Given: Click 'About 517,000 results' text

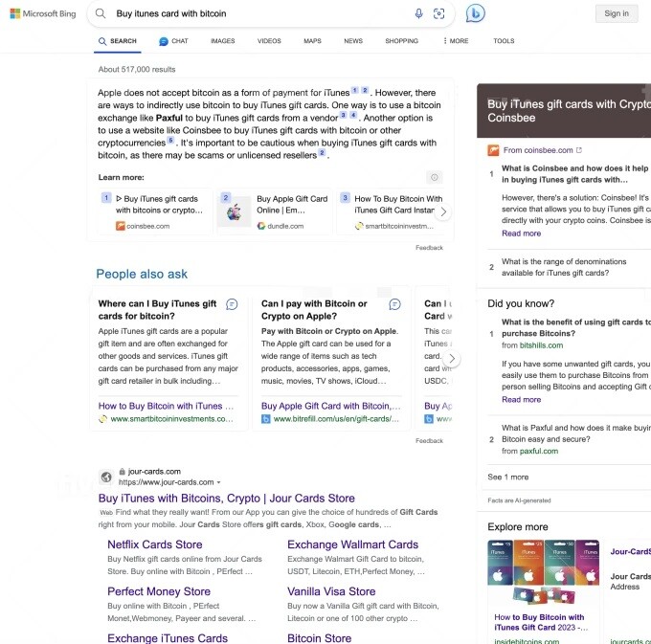Looking at the screenshot, I should coord(137,69).
